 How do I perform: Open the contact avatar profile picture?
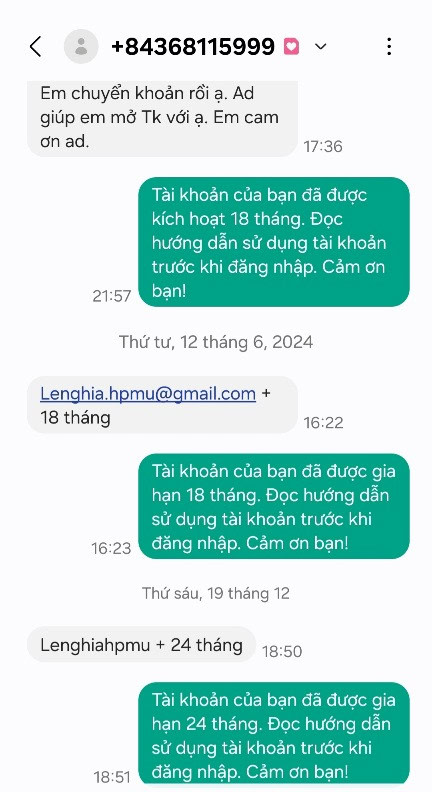81,46
